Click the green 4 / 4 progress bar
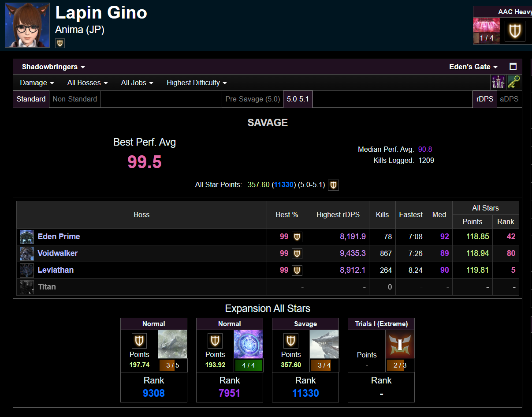 248,365
